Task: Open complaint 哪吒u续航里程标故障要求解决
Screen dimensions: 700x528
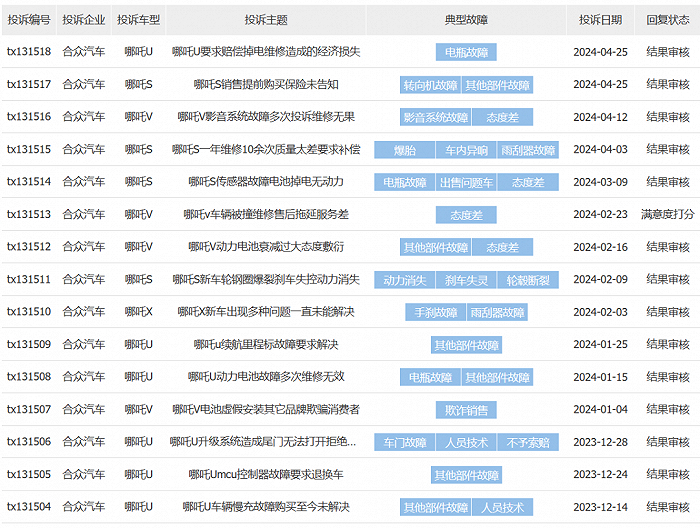Action: [266, 345]
